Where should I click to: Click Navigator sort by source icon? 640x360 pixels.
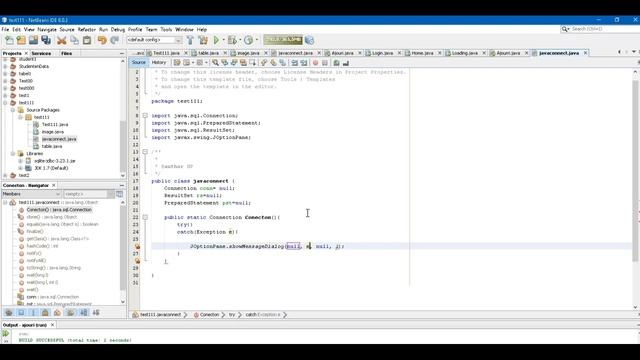96,313
